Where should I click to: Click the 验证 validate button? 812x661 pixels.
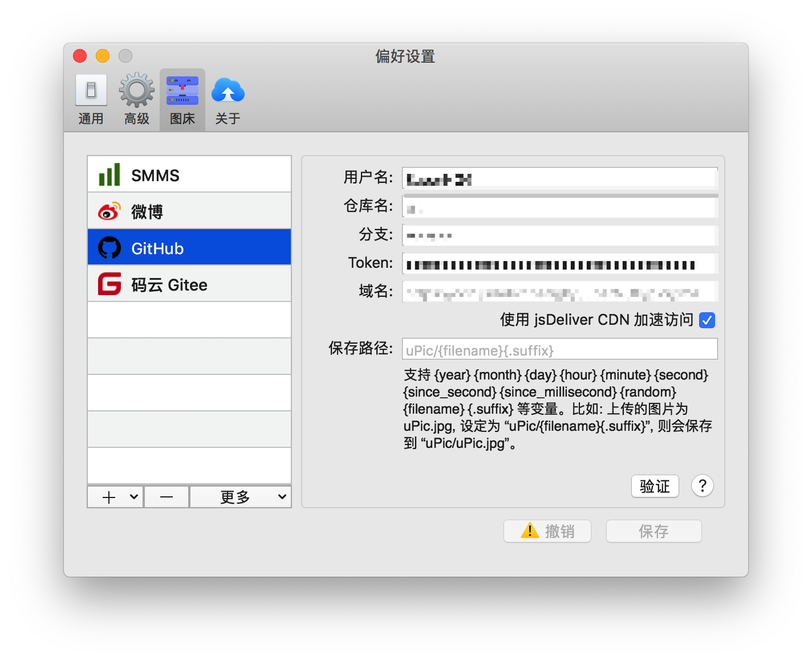(x=655, y=486)
